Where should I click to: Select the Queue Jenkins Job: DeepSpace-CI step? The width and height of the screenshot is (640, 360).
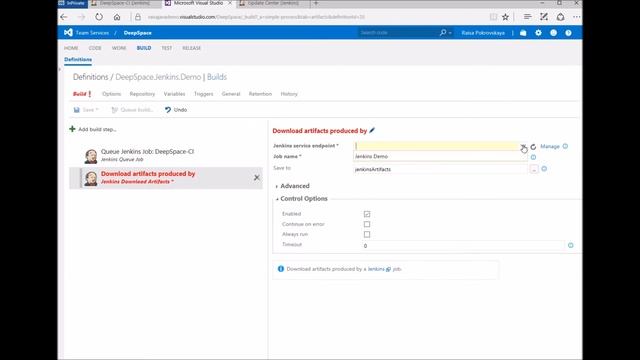tap(166, 155)
